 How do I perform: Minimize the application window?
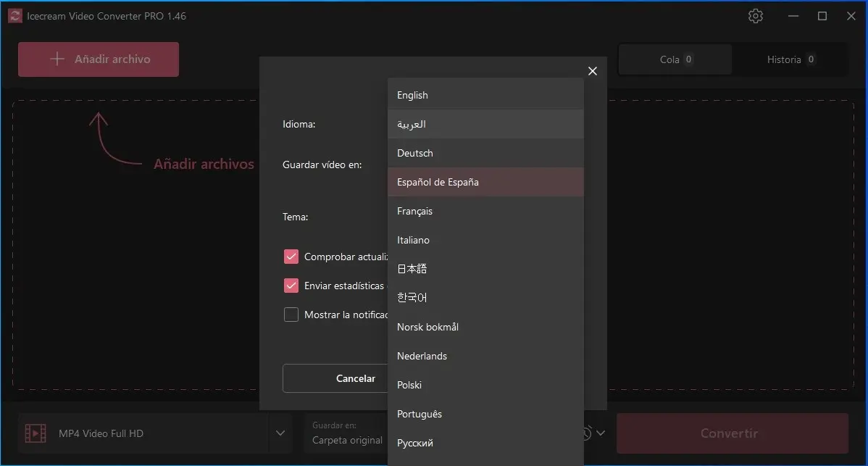(793, 16)
